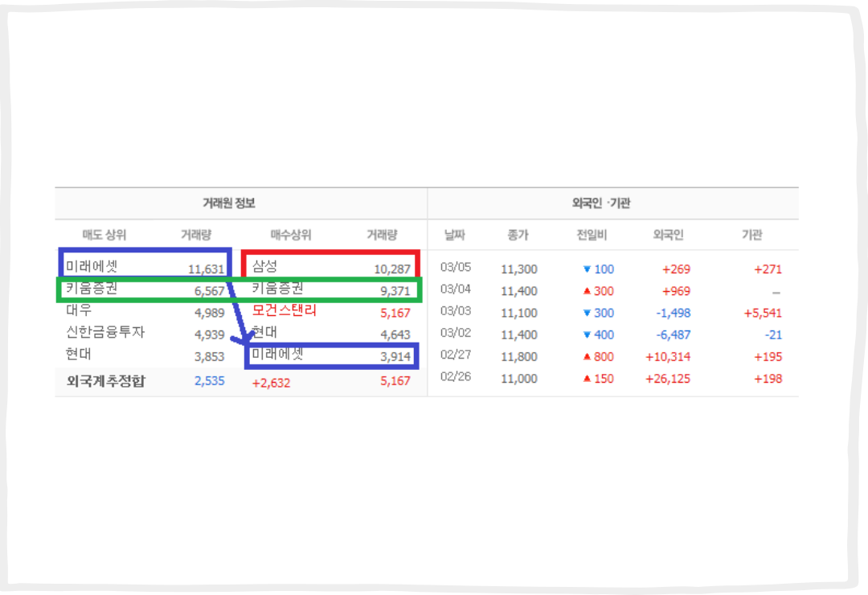Select 삼성 in the top-buyer list
This screenshot has height=595, width=868.
pos(264,266)
